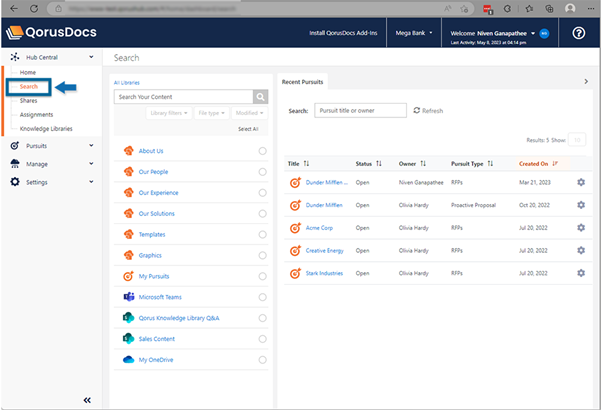This screenshot has width=602, height=410.
Task: Select the My OneDrive radio button
Action: 263,360
